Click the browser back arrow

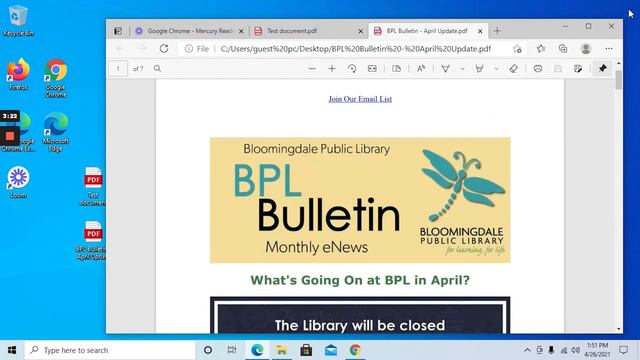(x=120, y=49)
